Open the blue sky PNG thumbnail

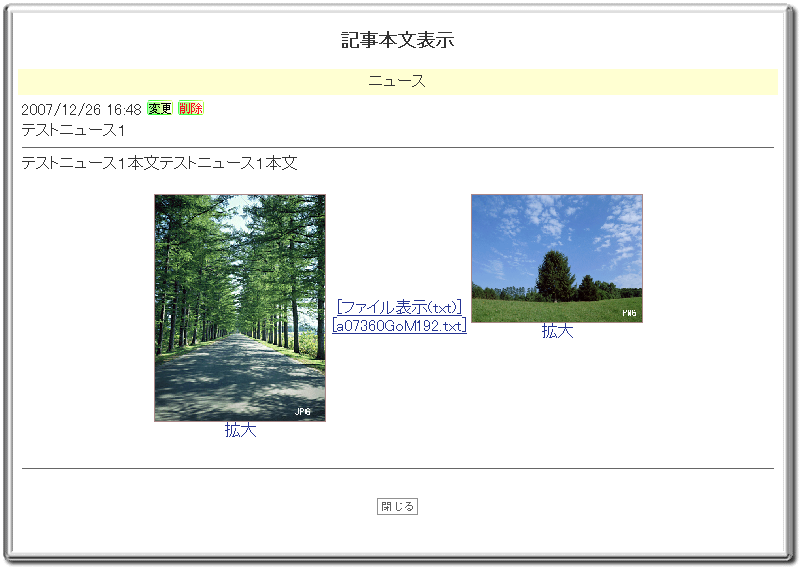click(557, 258)
